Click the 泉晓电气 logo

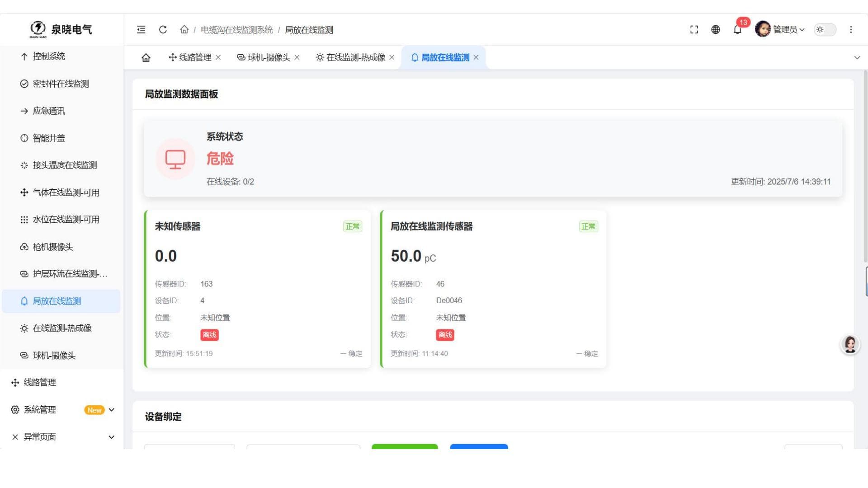(61, 29)
